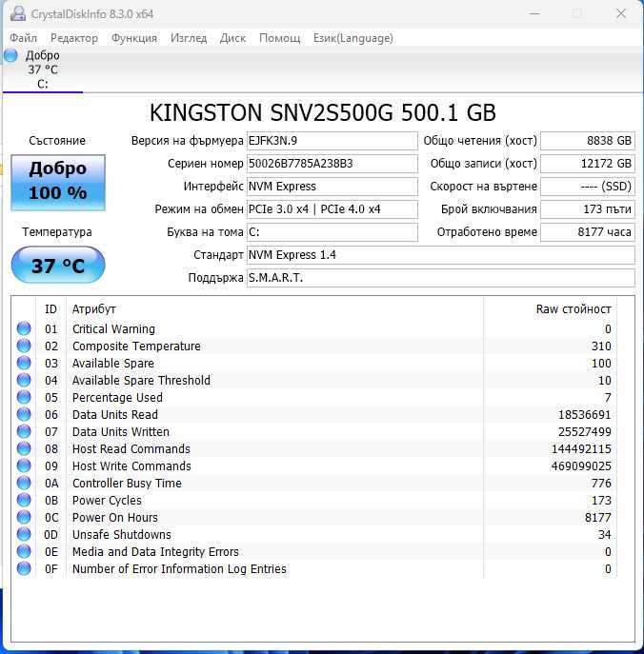The image size is (644, 654).
Task: Select the Unsafe Shutdowns attribute text
Action: tap(121, 534)
